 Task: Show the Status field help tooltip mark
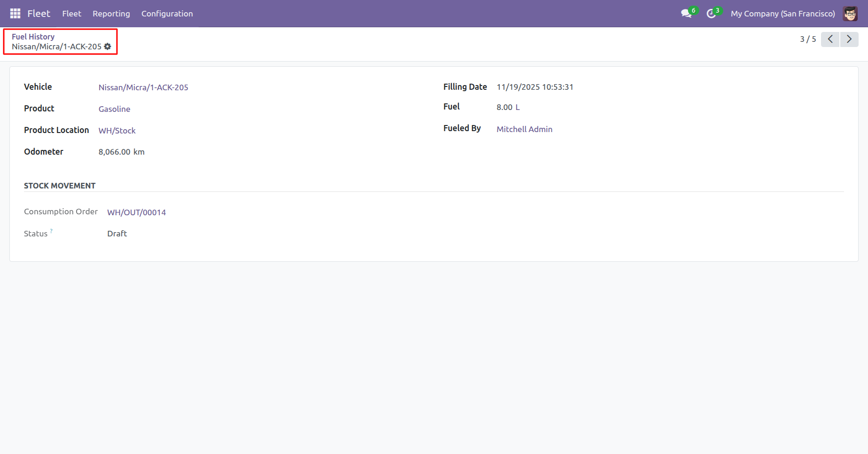point(51,231)
